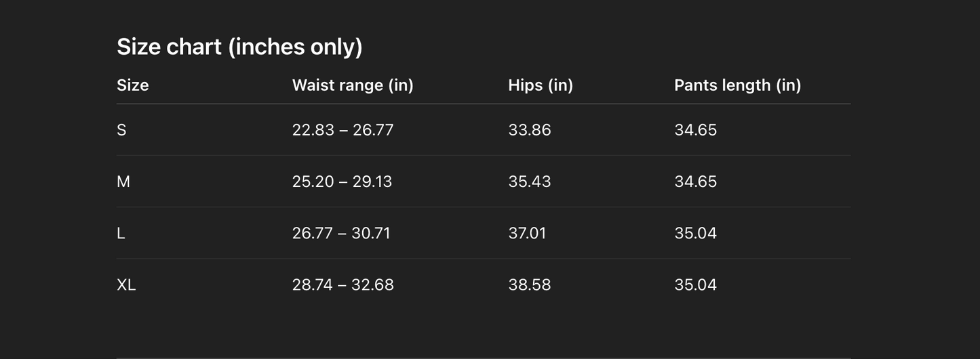This screenshot has width=980, height=359.
Task: Select the hips value 38.58
Action: pos(530,284)
